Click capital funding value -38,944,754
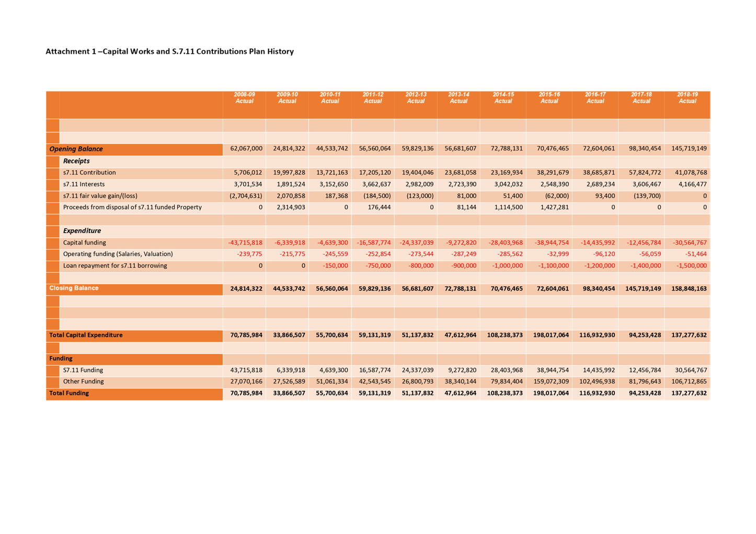The width and height of the screenshot is (756, 534). (x=552, y=242)
